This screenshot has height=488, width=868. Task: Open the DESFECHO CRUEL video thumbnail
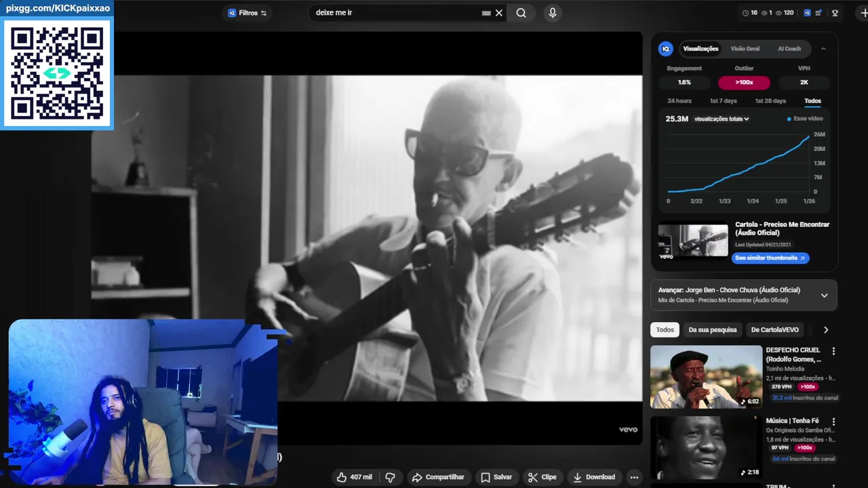click(707, 377)
